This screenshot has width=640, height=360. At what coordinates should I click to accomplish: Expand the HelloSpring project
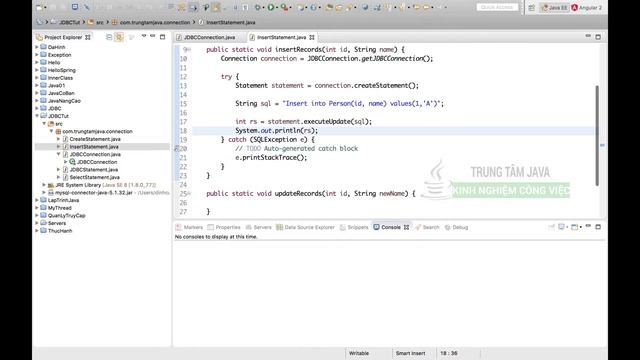coord(37,70)
